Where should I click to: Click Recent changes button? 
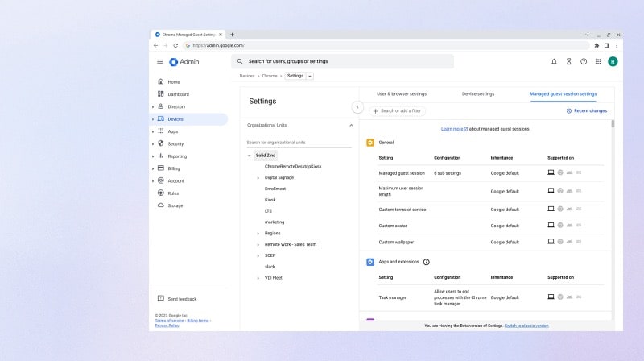tap(587, 111)
